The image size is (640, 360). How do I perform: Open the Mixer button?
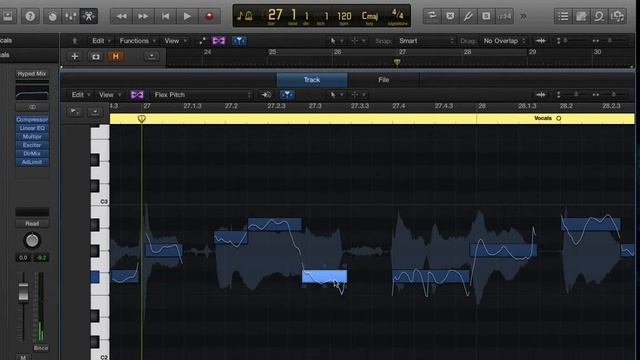coord(71,16)
